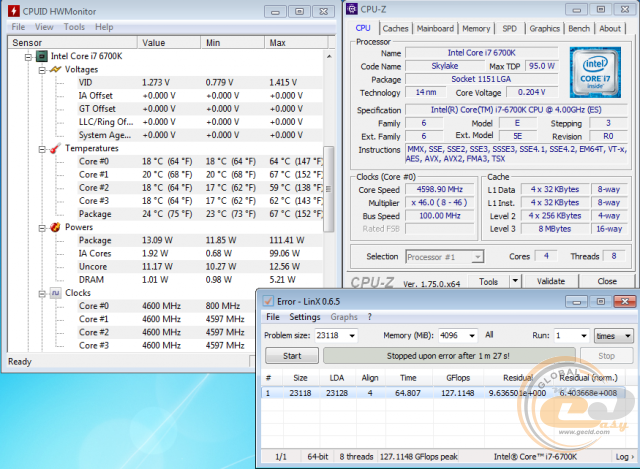The height and width of the screenshot is (469, 640).
Task: Open the File menu in LinX
Action: (x=273, y=317)
